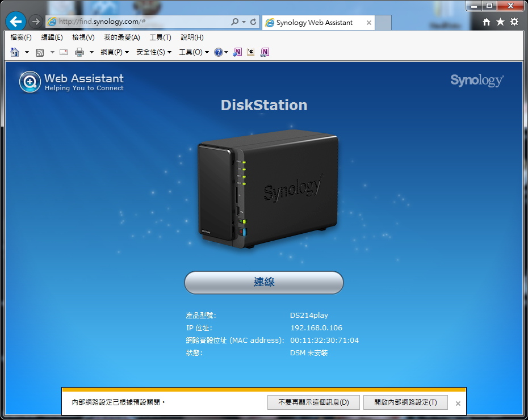Select the DS214play model text

tap(309, 316)
